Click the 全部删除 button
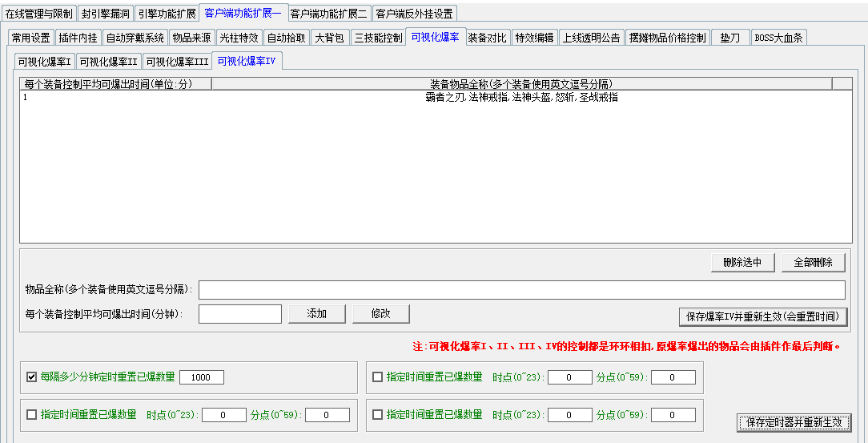This screenshot has width=868, height=443. [814, 263]
